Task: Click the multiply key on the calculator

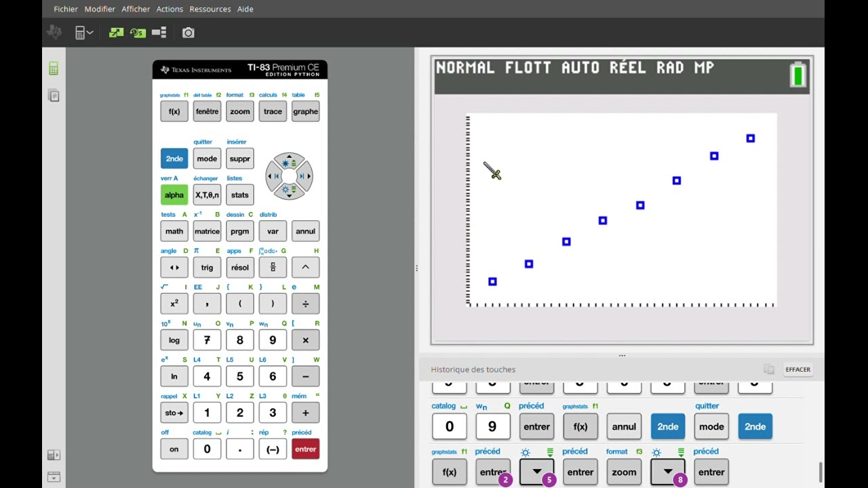Action: [x=305, y=340]
